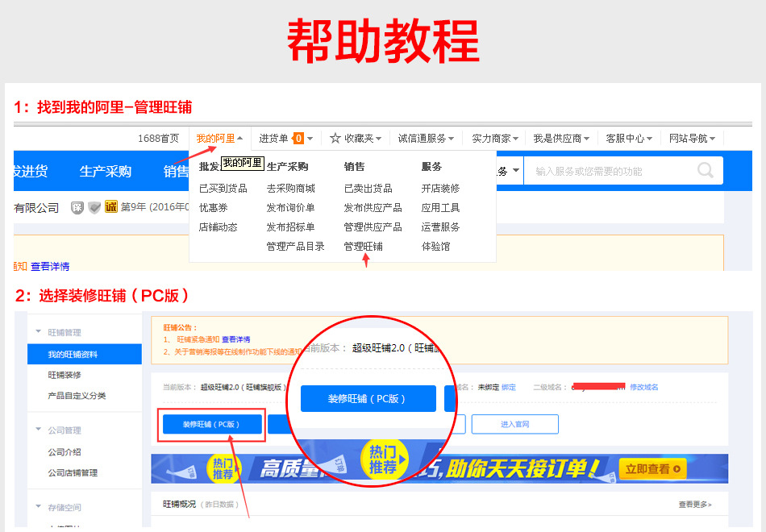The height and width of the screenshot is (532, 766).
Task: Click the 高质量 orders promotional banner
Action: pyautogui.click(x=439, y=468)
